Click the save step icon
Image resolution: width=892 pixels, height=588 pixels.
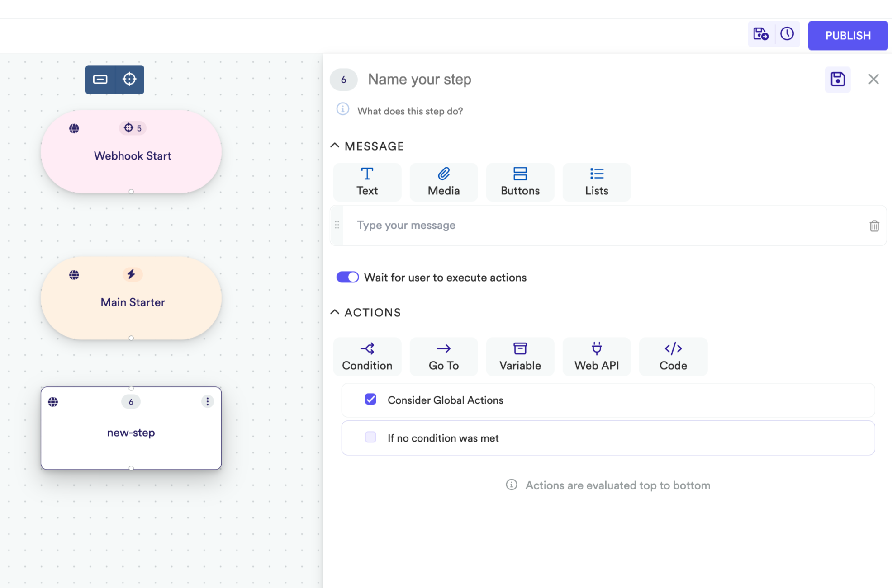pos(837,80)
